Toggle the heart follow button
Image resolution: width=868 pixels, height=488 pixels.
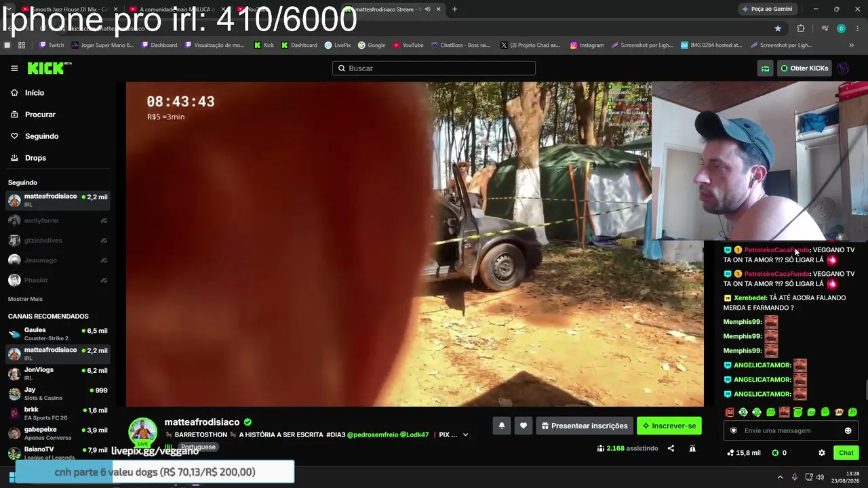pos(524,426)
